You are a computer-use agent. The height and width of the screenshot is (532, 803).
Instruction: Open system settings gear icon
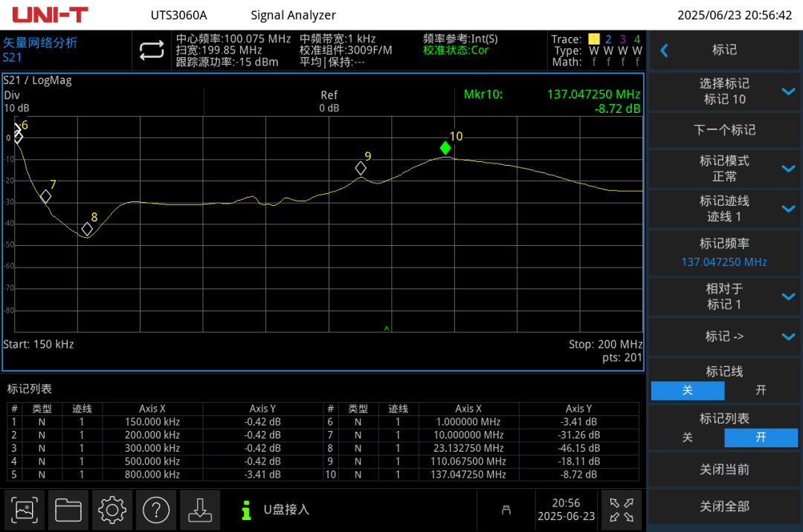[112, 510]
